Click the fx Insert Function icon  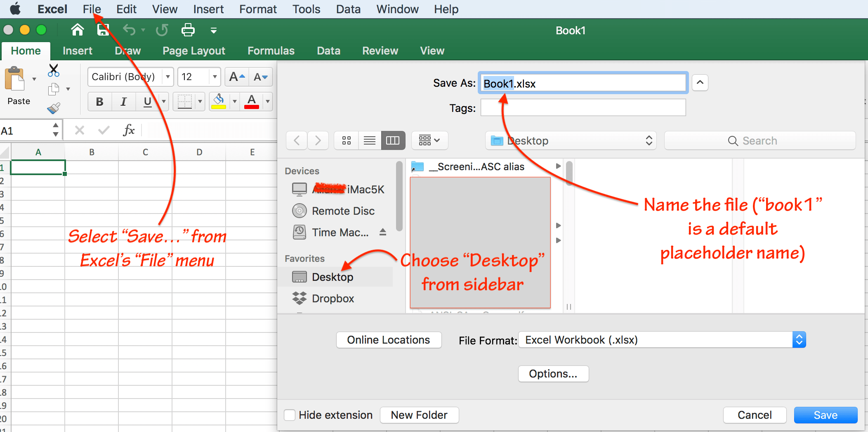(x=129, y=131)
